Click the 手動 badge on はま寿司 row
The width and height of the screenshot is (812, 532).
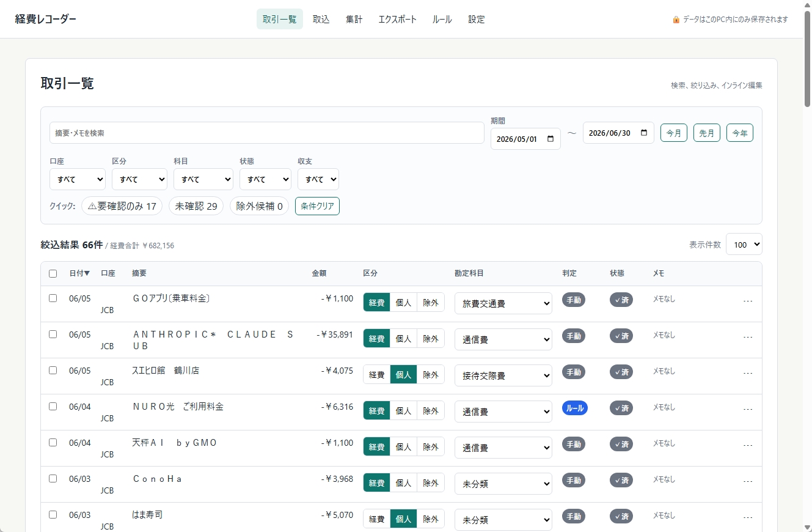click(573, 516)
